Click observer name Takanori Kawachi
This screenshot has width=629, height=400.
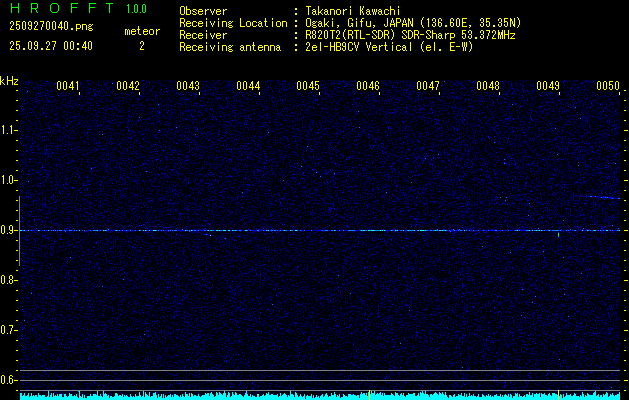click(x=353, y=11)
